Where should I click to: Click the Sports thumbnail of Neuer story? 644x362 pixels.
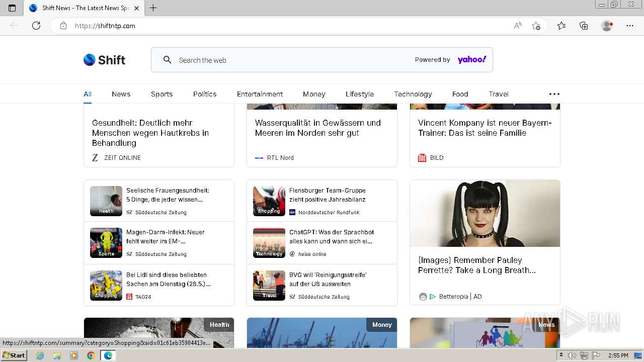point(106,243)
